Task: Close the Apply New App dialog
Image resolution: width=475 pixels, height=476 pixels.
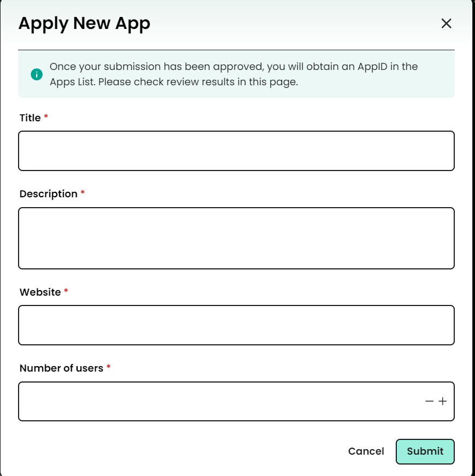Action: coord(446,23)
